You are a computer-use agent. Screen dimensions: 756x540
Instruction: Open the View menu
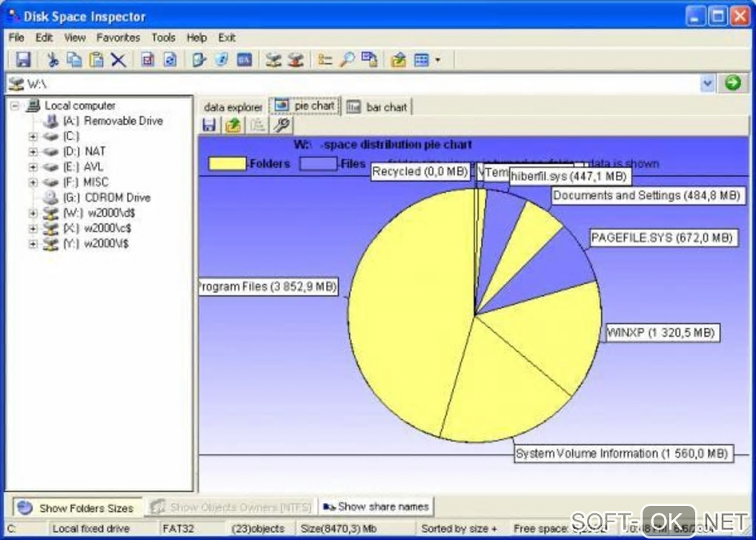tap(75, 38)
